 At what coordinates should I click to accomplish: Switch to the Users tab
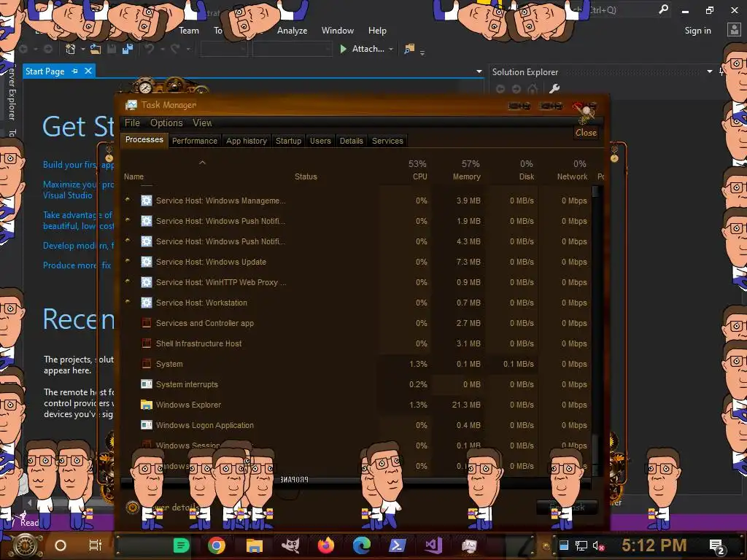(320, 141)
